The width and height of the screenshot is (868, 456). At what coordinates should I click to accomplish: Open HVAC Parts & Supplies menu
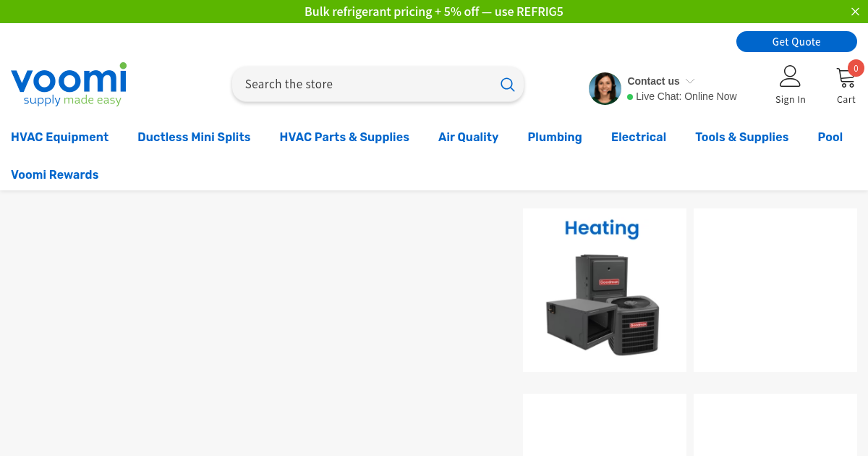coord(344,137)
